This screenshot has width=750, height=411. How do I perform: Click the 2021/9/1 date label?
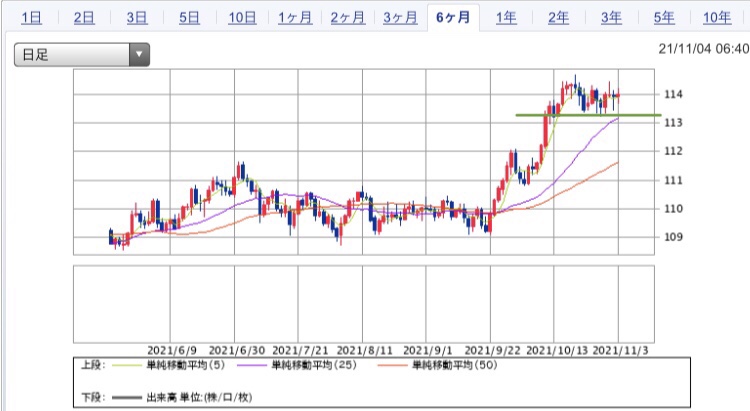pos(428,351)
